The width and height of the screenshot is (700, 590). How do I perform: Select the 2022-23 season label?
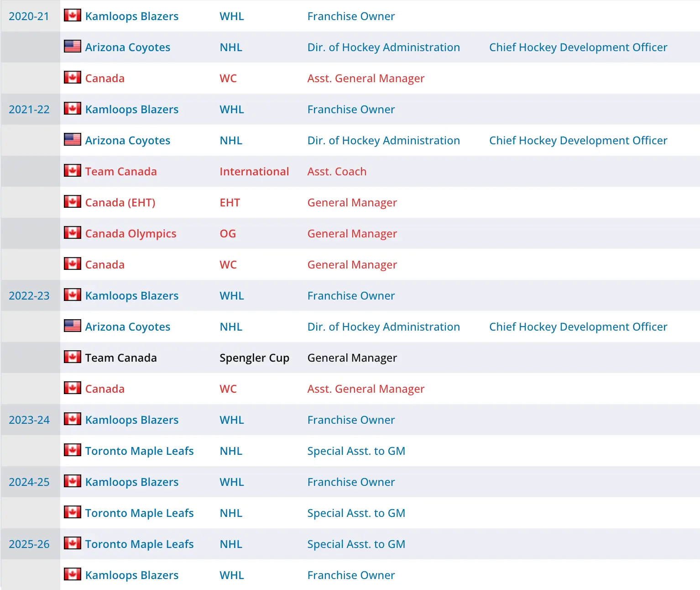pos(29,296)
